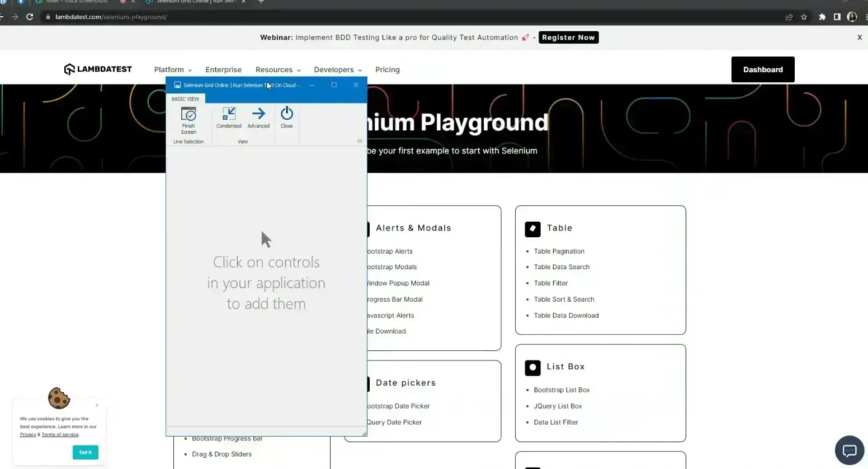Click the Register Now button

568,37
